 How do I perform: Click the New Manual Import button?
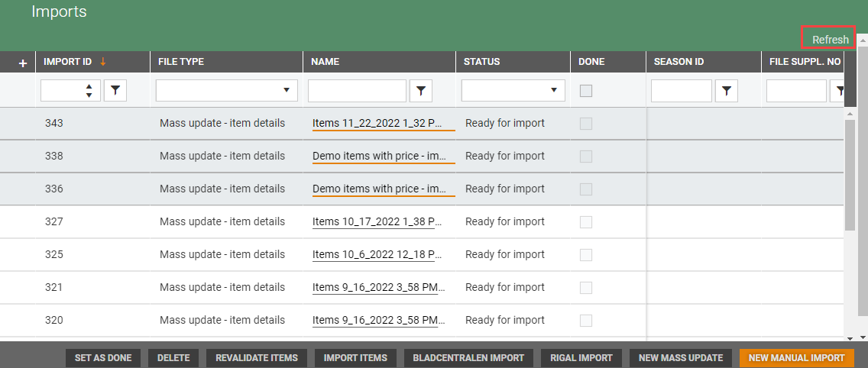point(796,357)
